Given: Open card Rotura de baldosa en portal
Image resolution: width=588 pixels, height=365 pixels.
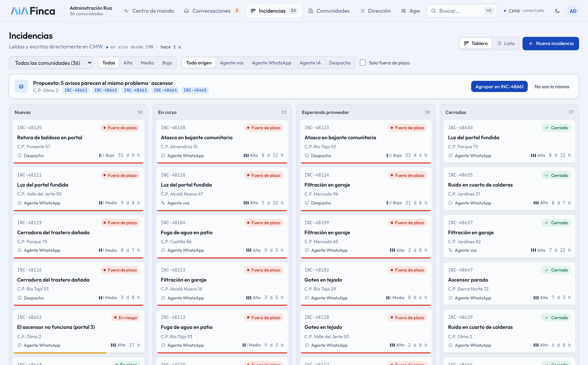Looking at the screenshot, I should tap(78, 142).
